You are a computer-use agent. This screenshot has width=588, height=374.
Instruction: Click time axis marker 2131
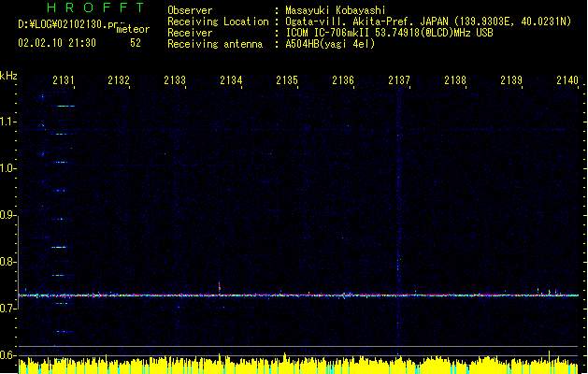pyautogui.click(x=63, y=80)
